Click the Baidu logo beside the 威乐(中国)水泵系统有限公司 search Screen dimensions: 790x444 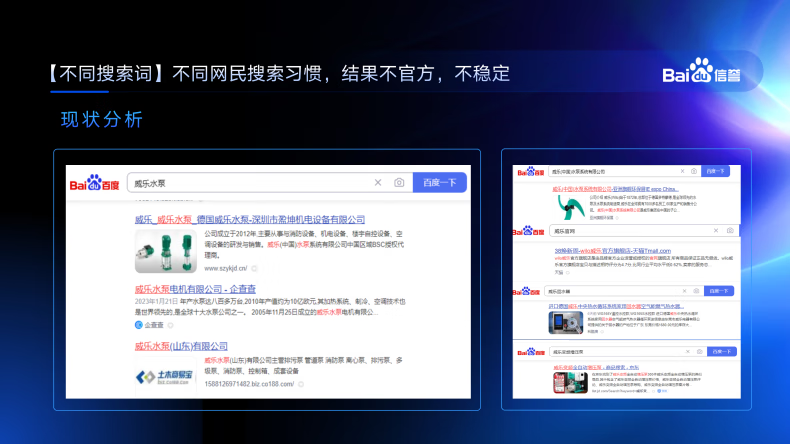tap(531, 172)
